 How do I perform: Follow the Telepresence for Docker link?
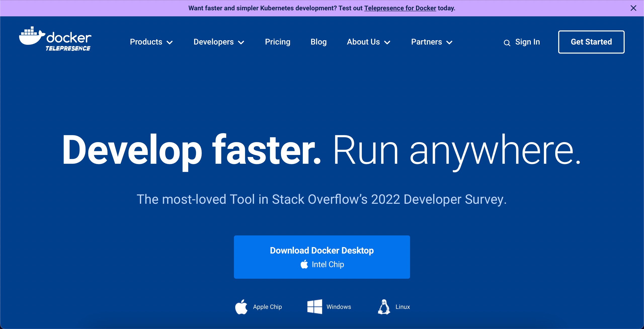pyautogui.click(x=400, y=8)
